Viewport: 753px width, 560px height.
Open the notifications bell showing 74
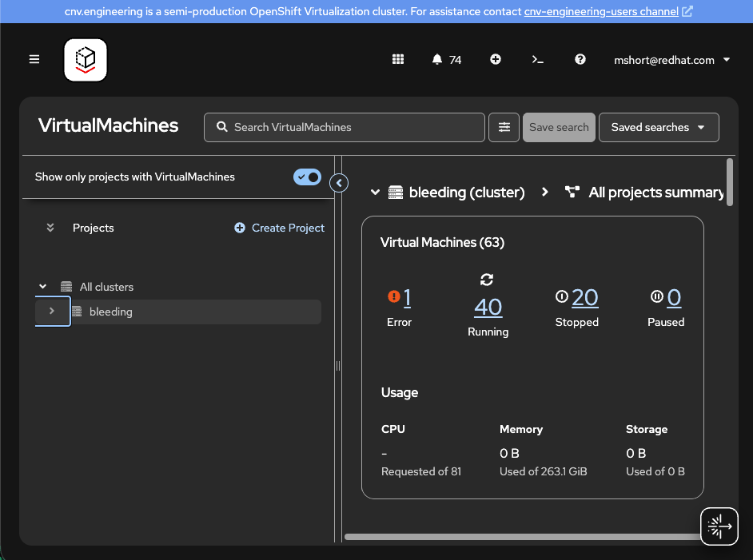[x=446, y=60]
